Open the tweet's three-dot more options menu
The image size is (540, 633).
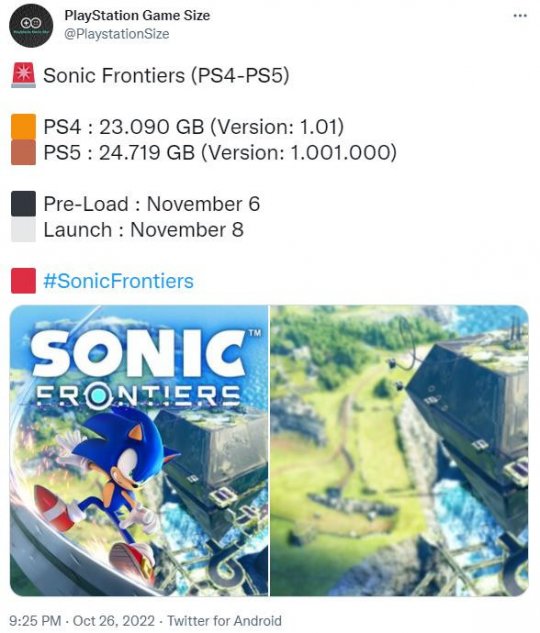520,16
